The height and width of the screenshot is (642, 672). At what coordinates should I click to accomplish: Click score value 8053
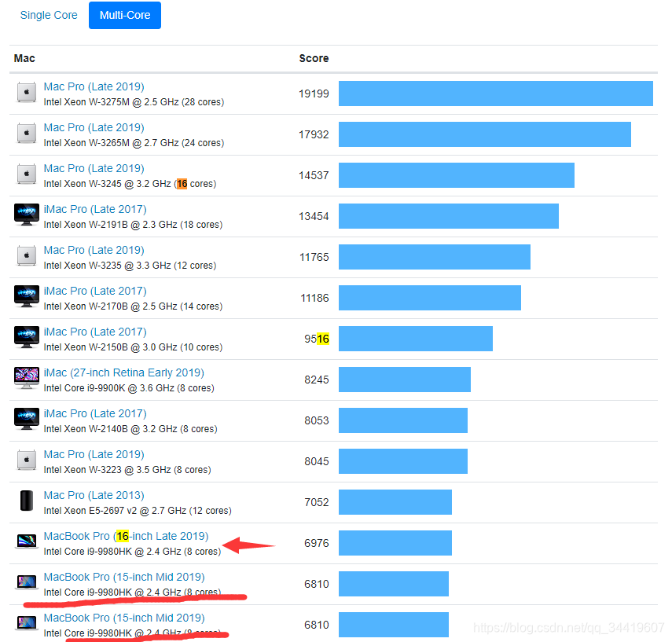point(317,420)
